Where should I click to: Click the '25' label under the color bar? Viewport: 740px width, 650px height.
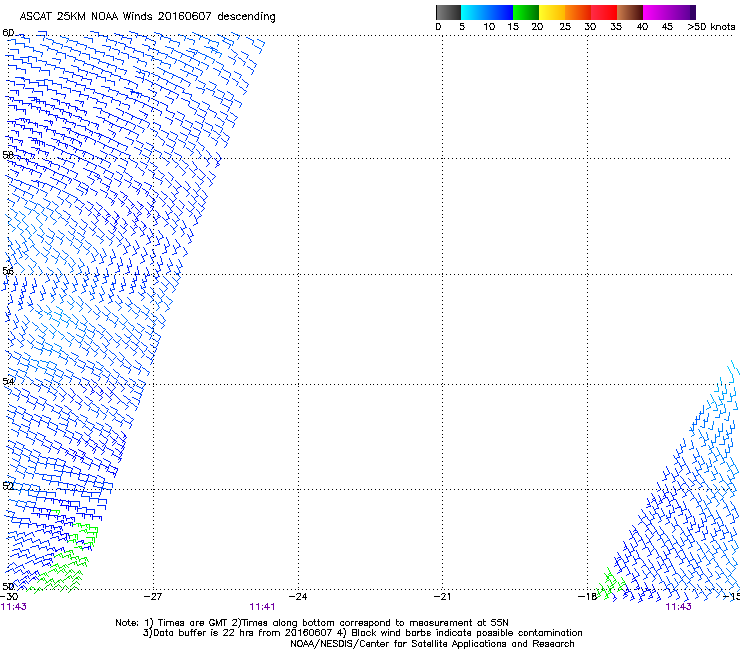pyautogui.click(x=565, y=26)
